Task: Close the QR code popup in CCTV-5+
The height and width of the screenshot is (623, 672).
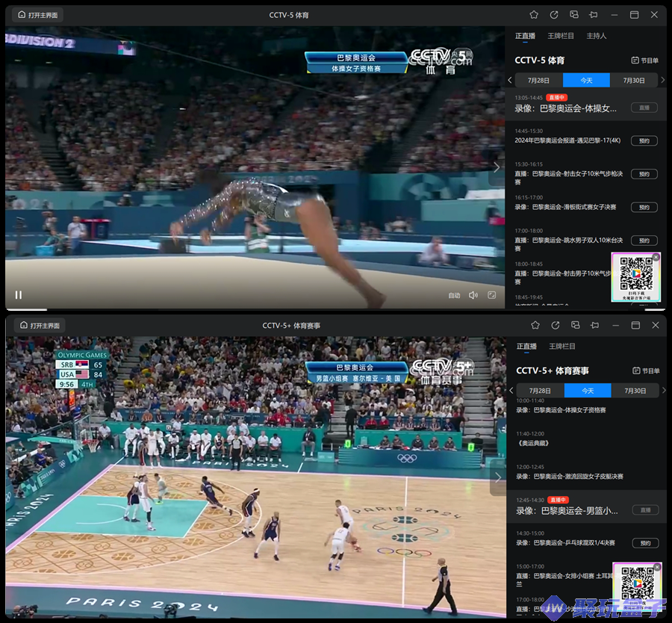Action: [x=657, y=567]
